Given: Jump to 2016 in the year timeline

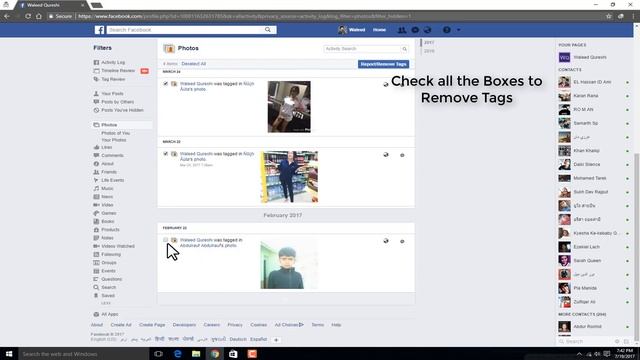Looking at the screenshot, I should pos(429,51).
